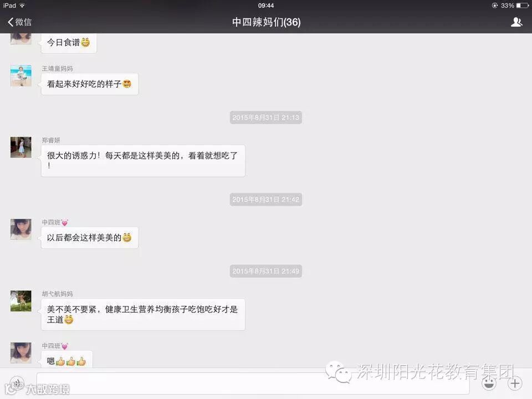532x399 pixels.
Task: Open the emoji sticker picker
Action: [489, 383]
